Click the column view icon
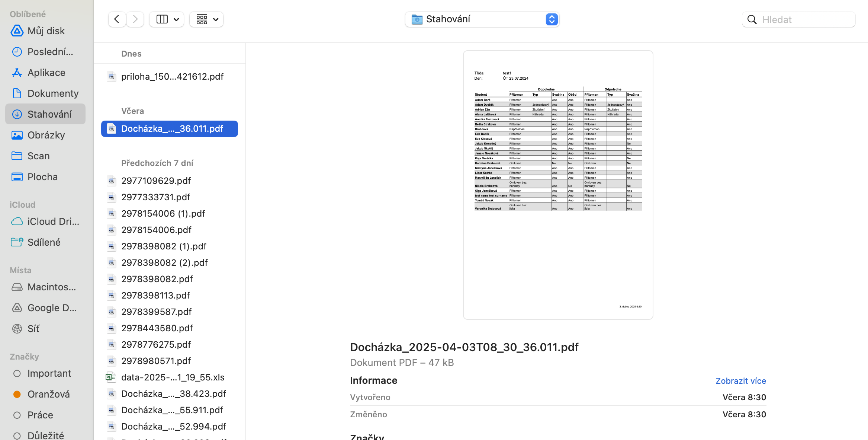The image size is (868, 440). tap(162, 19)
